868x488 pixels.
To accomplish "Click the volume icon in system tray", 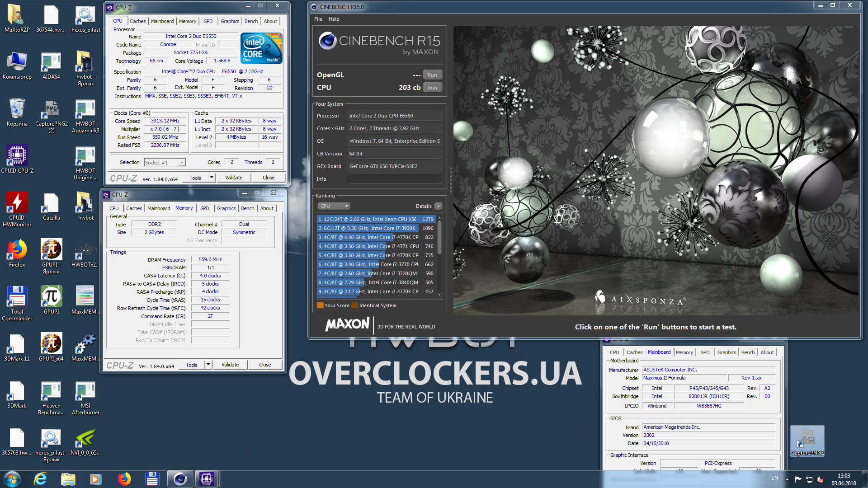I will 820,479.
